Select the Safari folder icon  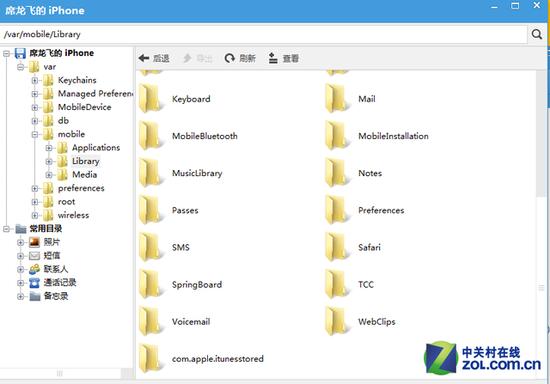(337, 247)
